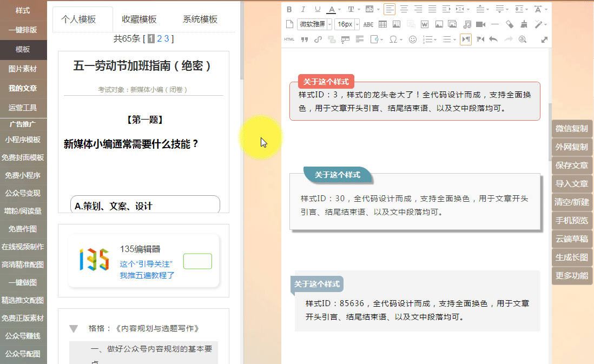The height and width of the screenshot is (364, 594).
Task: Toggle left text alignment
Action: [390, 10]
